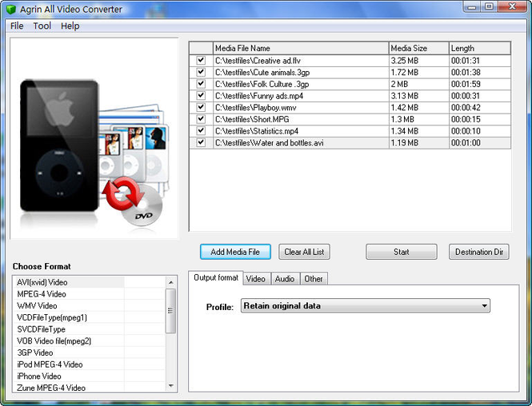The width and height of the screenshot is (532, 406).
Task: Select the C:\testfiles\Creative ad.flv row
Action: pyautogui.click(x=350, y=61)
